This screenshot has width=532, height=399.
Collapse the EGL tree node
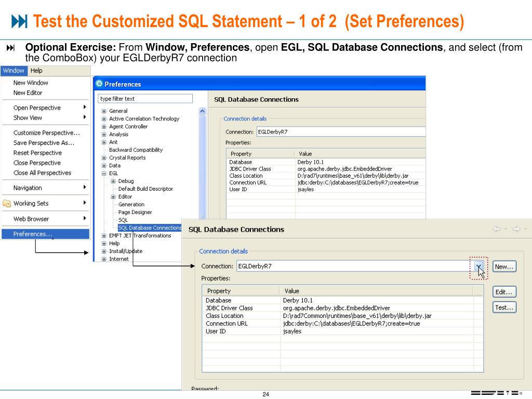pyautogui.click(x=104, y=174)
